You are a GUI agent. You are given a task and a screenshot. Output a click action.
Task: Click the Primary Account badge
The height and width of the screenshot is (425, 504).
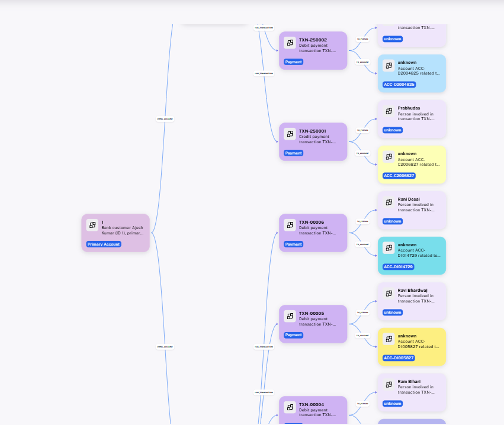(102, 244)
